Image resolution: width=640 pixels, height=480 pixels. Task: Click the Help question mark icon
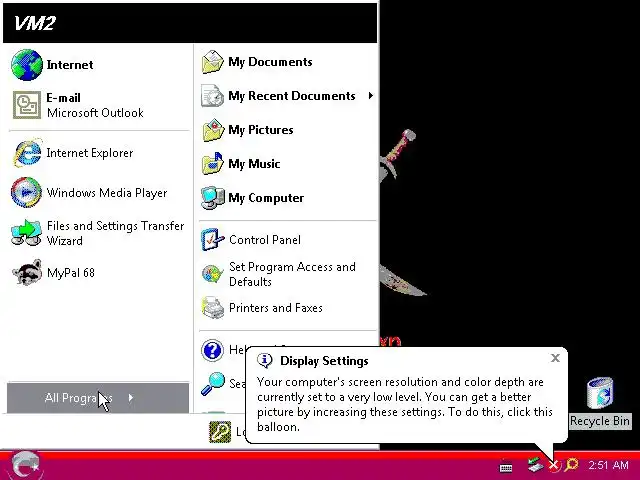pos(212,350)
